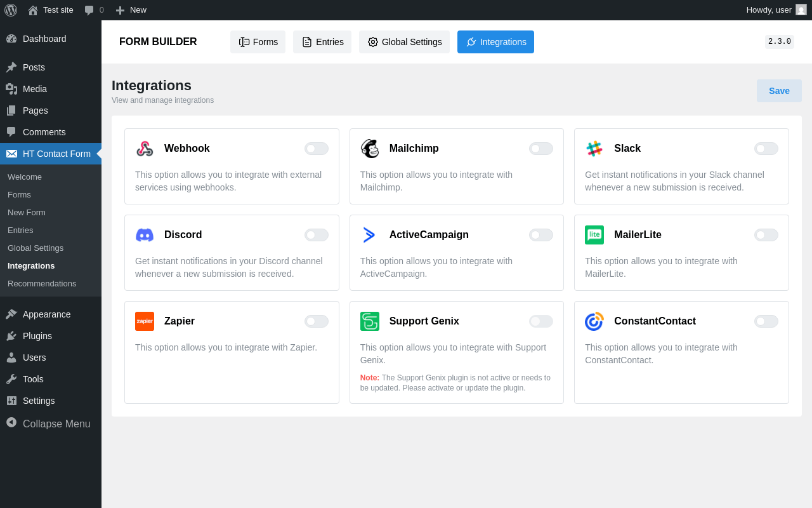
Task: Open the Entries tab in Form Builder
Action: (x=322, y=42)
